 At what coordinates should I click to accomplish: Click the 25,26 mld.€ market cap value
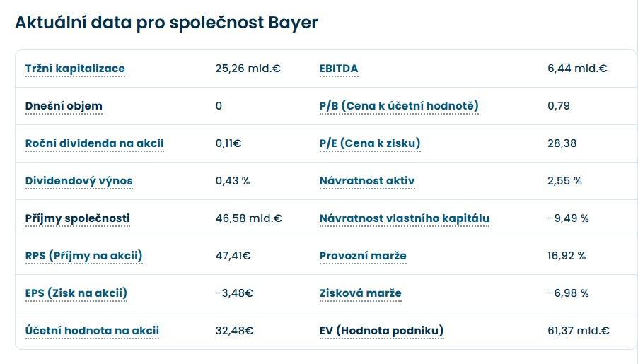[248, 69]
